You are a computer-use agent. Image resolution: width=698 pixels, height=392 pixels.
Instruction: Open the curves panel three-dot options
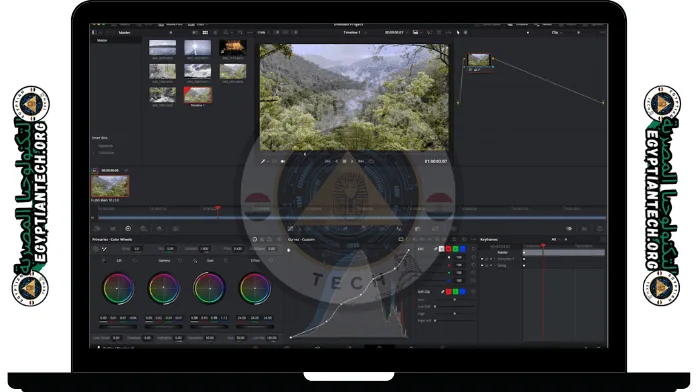tap(473, 239)
